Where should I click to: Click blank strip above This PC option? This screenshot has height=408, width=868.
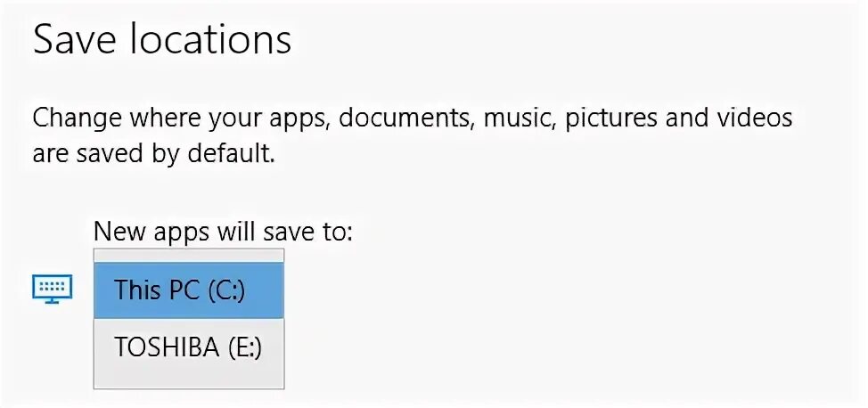coord(188,255)
